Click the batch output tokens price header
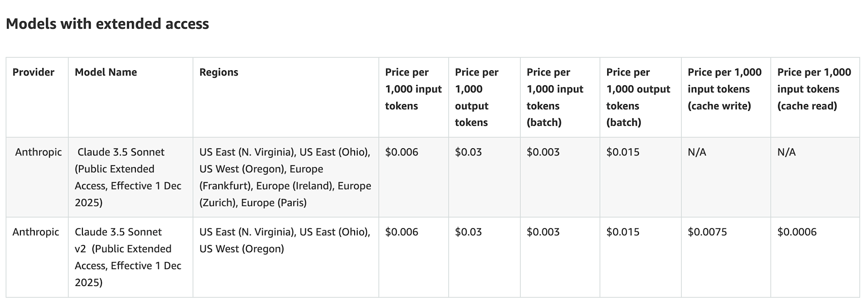This screenshot has width=868, height=306. (638, 97)
